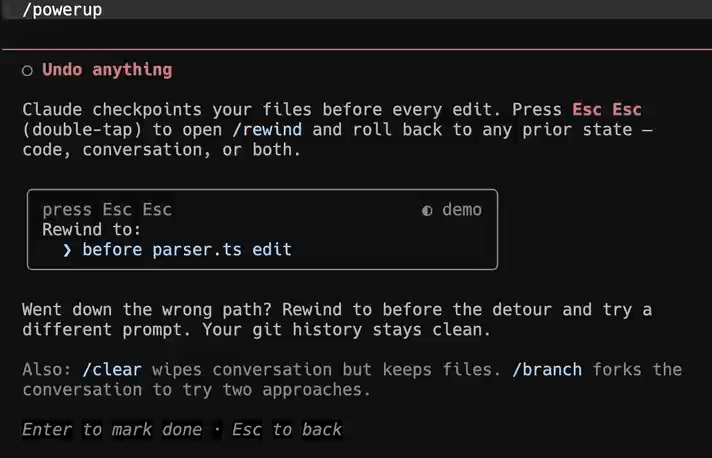Click the pink 'Esc Esc' shortcut text
This screenshot has height=458, width=712.
coord(607,110)
